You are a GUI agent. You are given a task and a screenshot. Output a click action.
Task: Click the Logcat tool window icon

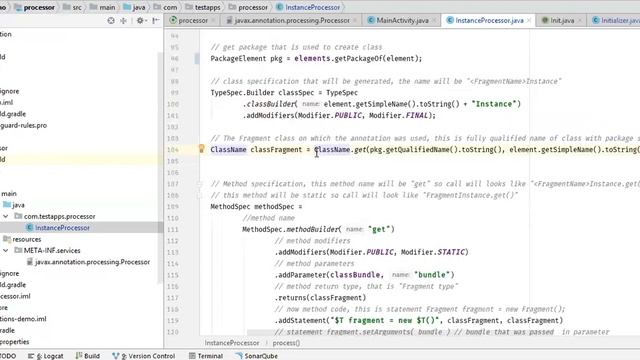31,356
